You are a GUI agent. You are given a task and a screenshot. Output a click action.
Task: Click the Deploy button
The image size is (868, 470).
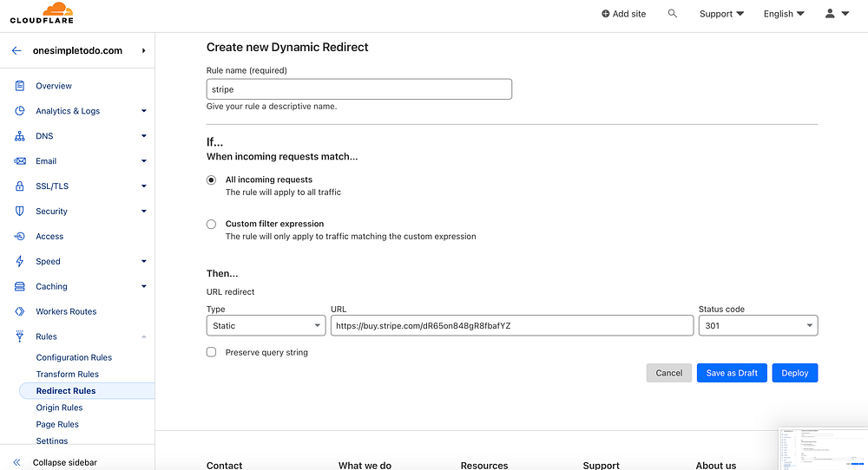tap(794, 373)
